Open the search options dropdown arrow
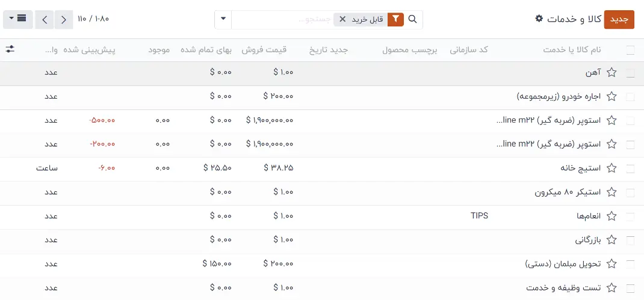644x300 pixels. tap(223, 19)
